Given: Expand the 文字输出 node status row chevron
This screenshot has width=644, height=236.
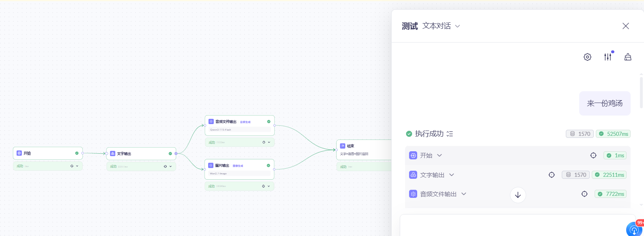Looking at the screenshot, I should point(171,166).
